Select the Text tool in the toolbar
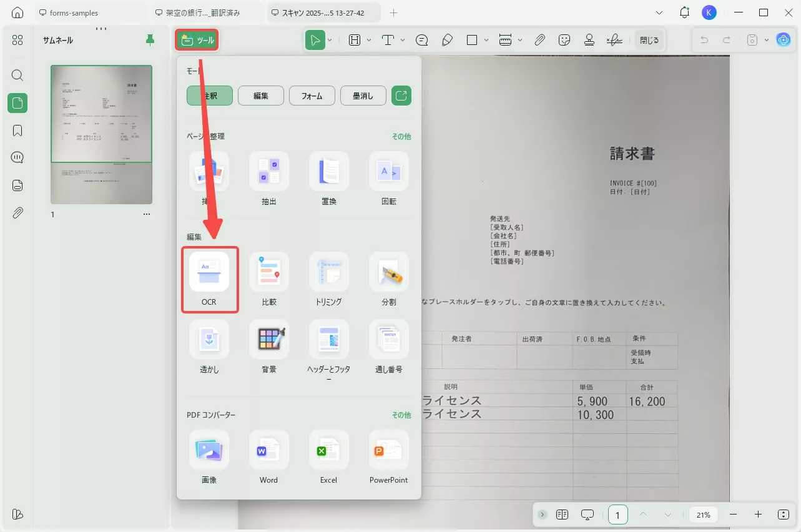The image size is (801, 532). (388, 39)
